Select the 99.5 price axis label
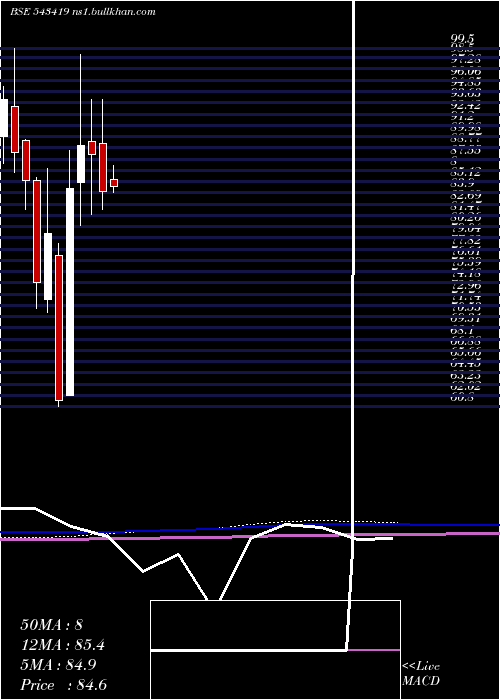This screenshot has height=700, width=500. (x=462, y=40)
